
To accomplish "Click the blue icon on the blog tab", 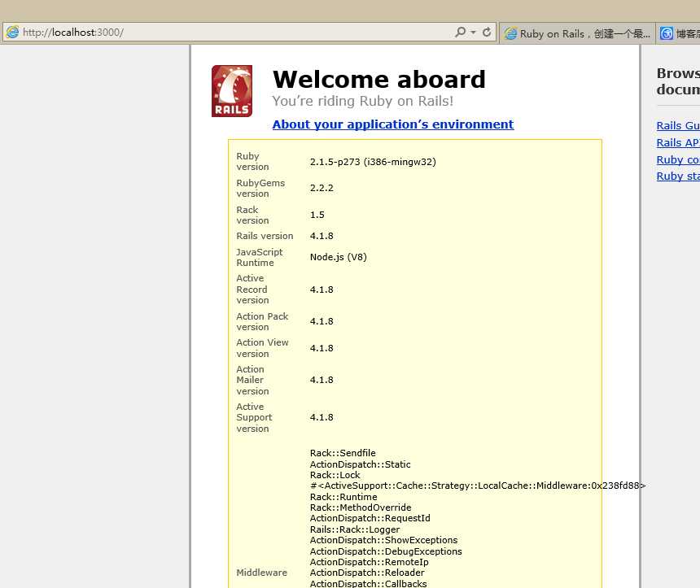I will click(x=666, y=33).
